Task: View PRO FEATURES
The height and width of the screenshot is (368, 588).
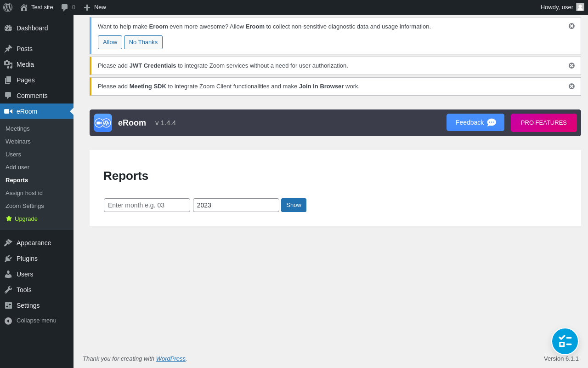Action: click(544, 123)
